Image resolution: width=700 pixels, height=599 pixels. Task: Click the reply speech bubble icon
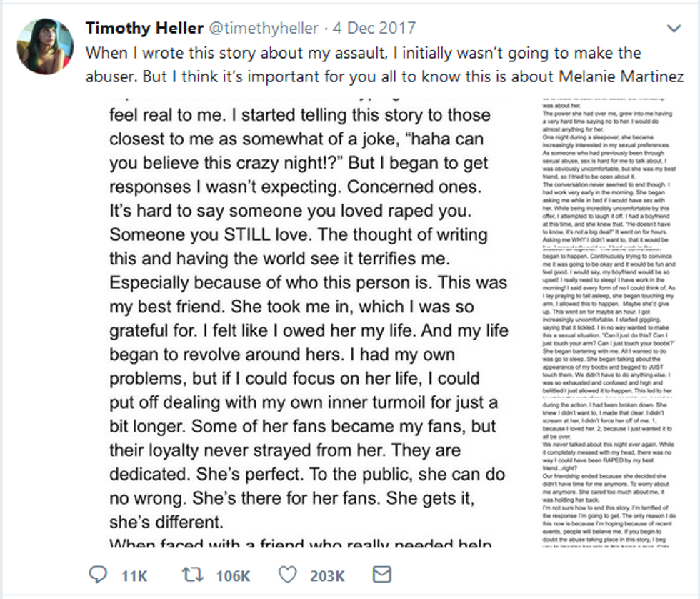click(x=98, y=574)
